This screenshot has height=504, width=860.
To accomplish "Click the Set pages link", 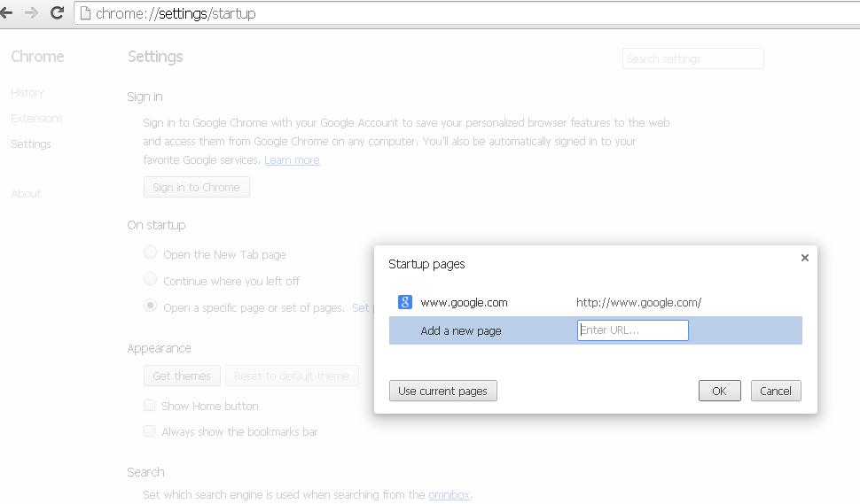I will coord(362,308).
